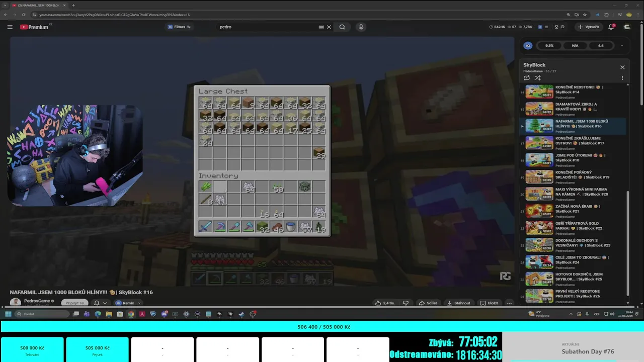This screenshot has height=362, width=644.
Task: Start voice search with microphone
Action: point(361,27)
